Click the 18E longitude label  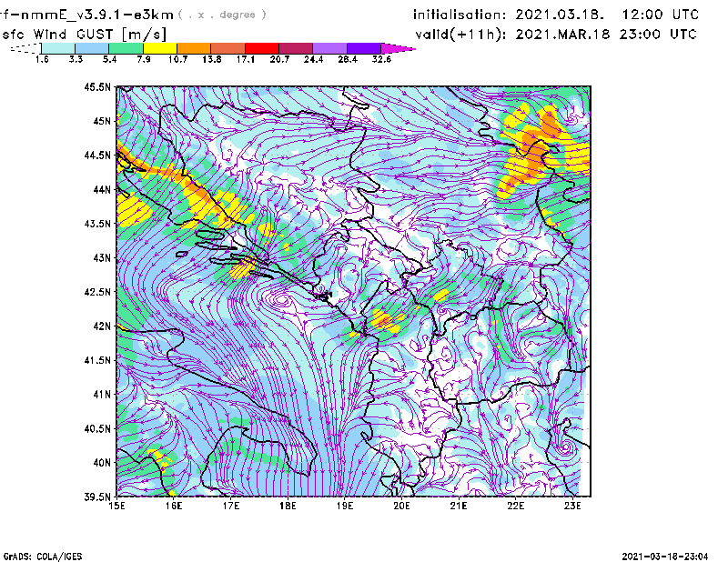(x=288, y=506)
